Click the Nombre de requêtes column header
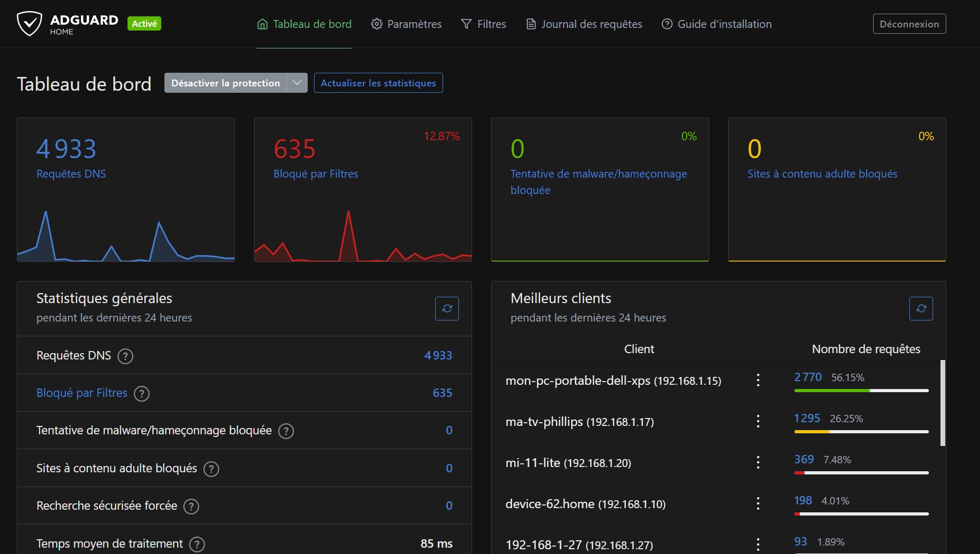 click(866, 349)
